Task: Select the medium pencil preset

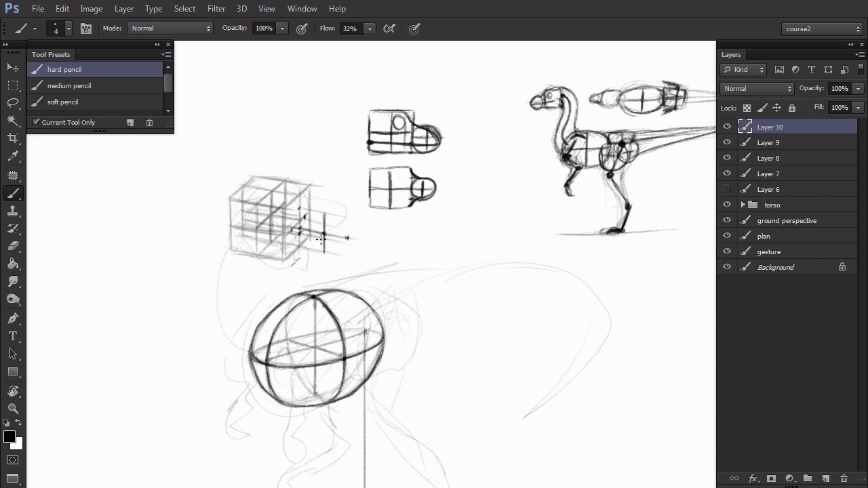Action: 69,85
